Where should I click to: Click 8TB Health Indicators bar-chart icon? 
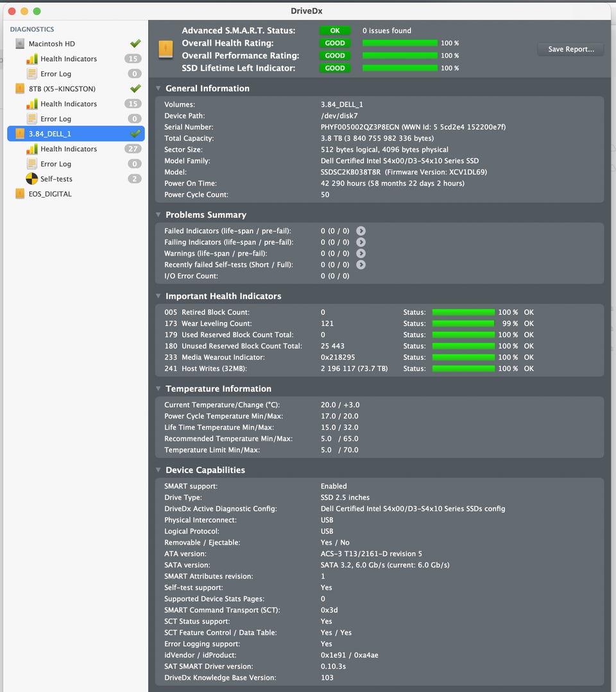pos(32,104)
